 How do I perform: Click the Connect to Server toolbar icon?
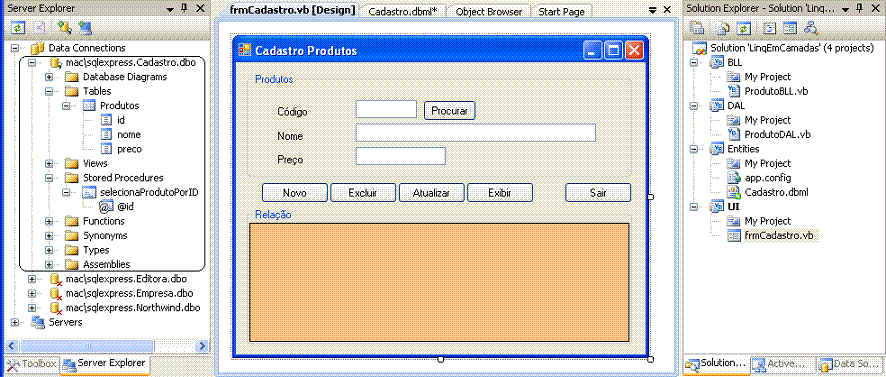coord(85,27)
